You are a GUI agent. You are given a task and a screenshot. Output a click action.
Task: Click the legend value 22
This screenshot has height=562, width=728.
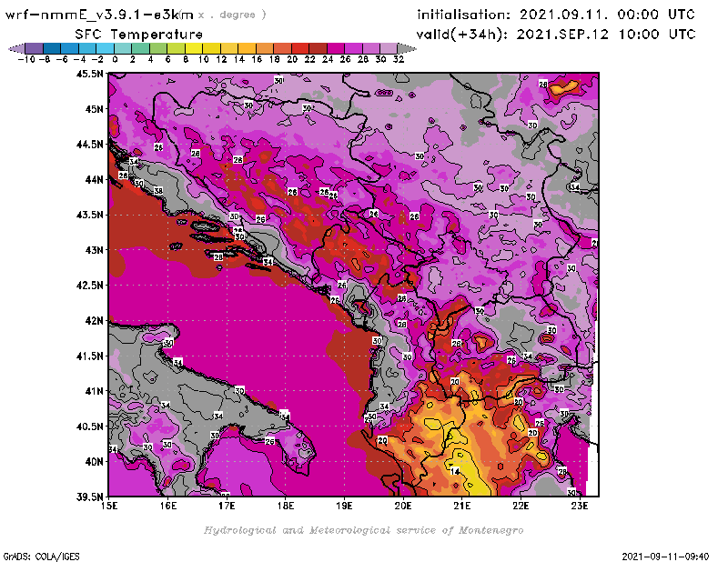tap(309, 59)
